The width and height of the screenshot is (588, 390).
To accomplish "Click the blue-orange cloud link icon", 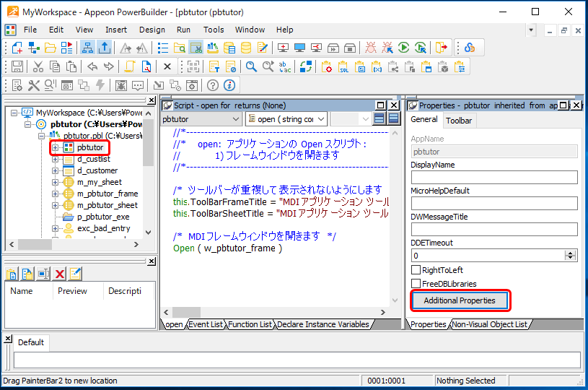I will click(x=470, y=48).
